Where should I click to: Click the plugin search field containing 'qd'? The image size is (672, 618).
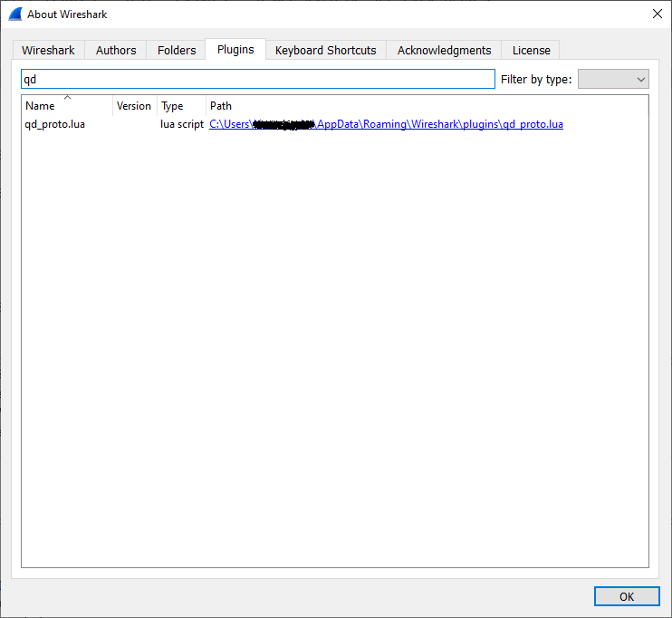pyautogui.click(x=258, y=79)
